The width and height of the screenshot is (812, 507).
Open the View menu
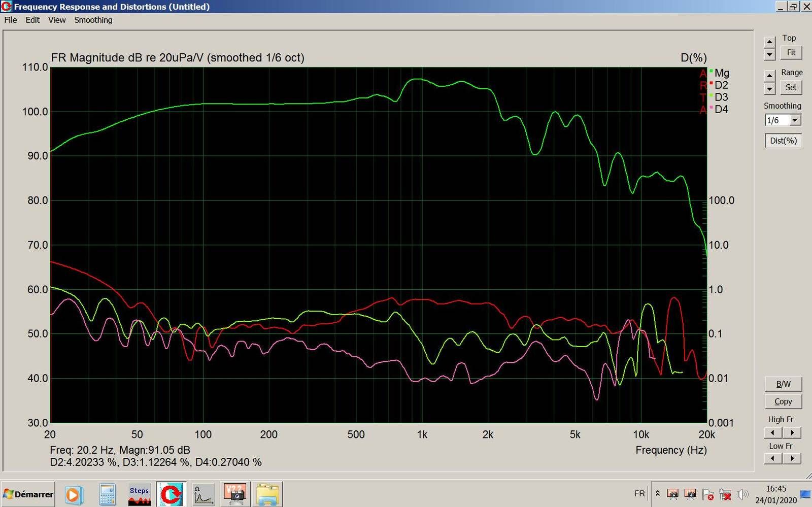(57, 20)
